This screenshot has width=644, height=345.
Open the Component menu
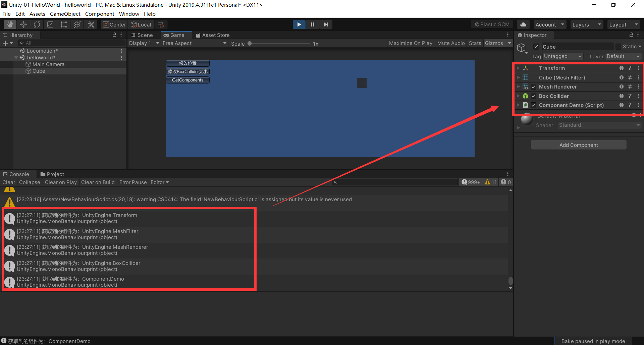[x=100, y=14]
